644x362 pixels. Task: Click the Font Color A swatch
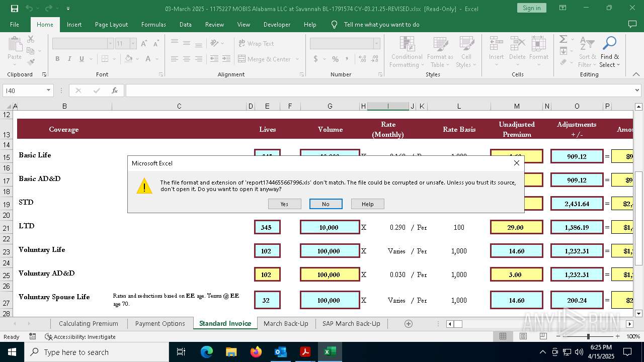[148, 59]
